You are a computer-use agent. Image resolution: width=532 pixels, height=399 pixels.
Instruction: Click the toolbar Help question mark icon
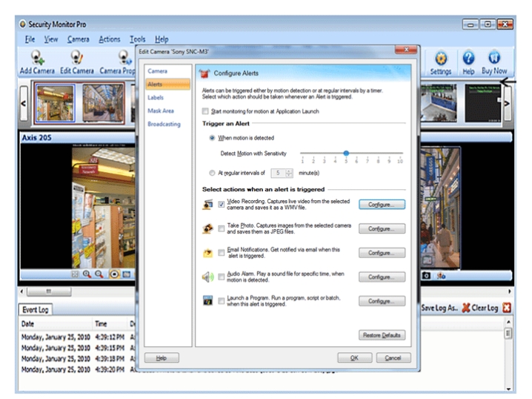tap(468, 59)
